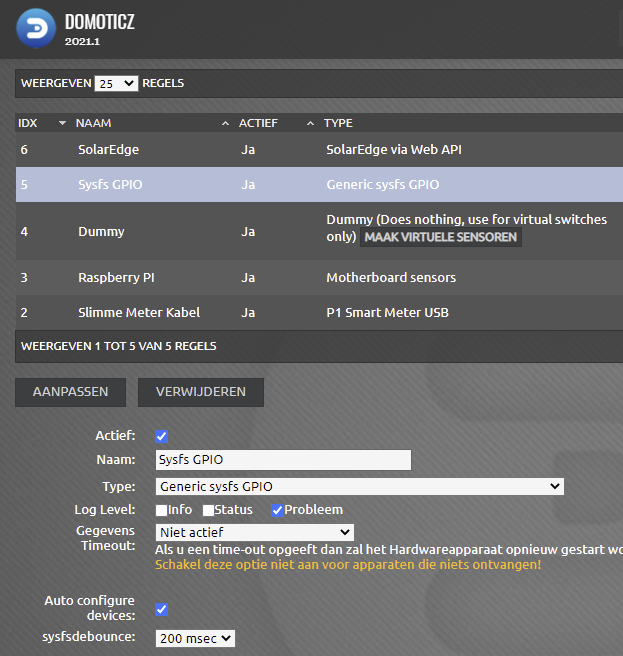The image size is (623, 656).
Task: Open the Type dropdown Generic sysfs GPIO
Action: click(360, 487)
